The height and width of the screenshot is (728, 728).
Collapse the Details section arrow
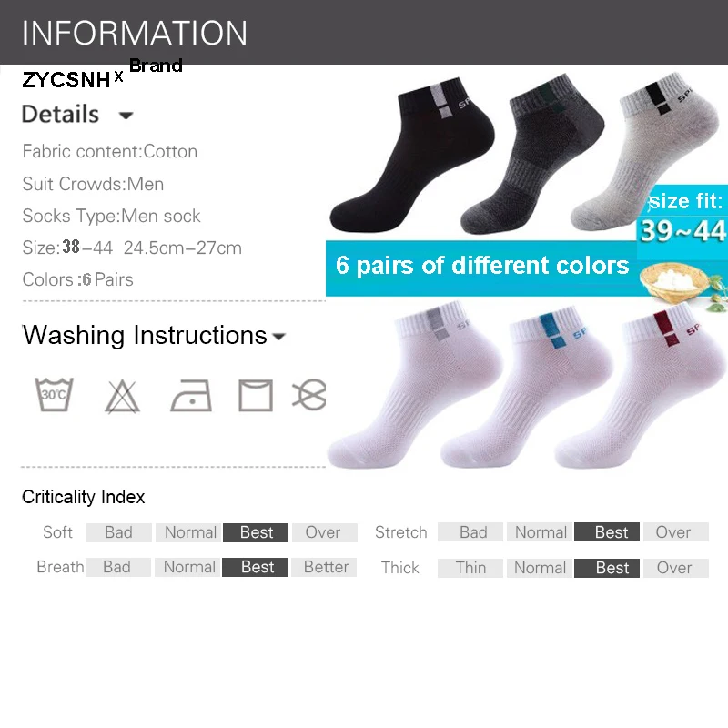pyautogui.click(x=126, y=116)
